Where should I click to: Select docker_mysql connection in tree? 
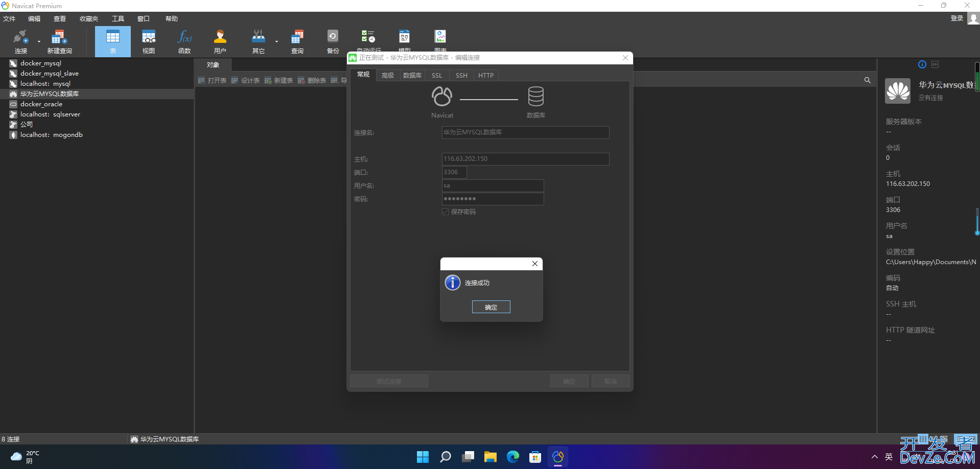(40, 63)
